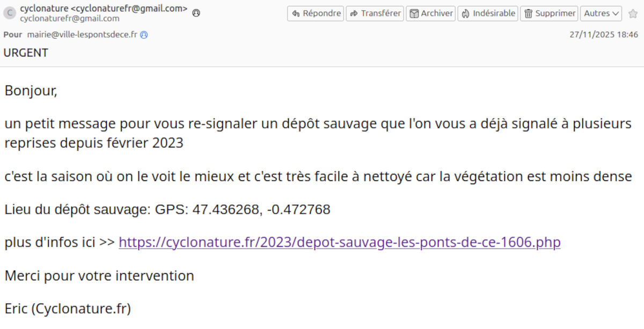This screenshot has height=329, width=644.
Task: Click the sender avatar circle showing 'C'
Action: point(10,12)
